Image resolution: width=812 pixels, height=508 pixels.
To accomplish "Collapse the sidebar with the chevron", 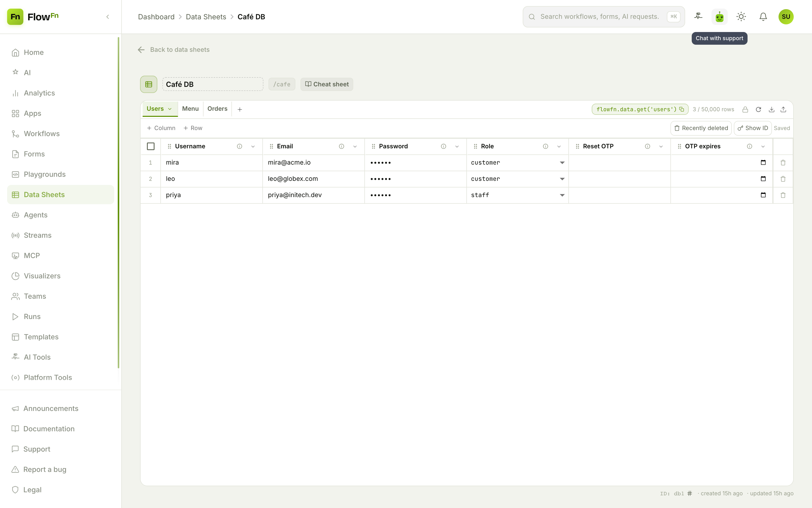I will [x=108, y=17].
